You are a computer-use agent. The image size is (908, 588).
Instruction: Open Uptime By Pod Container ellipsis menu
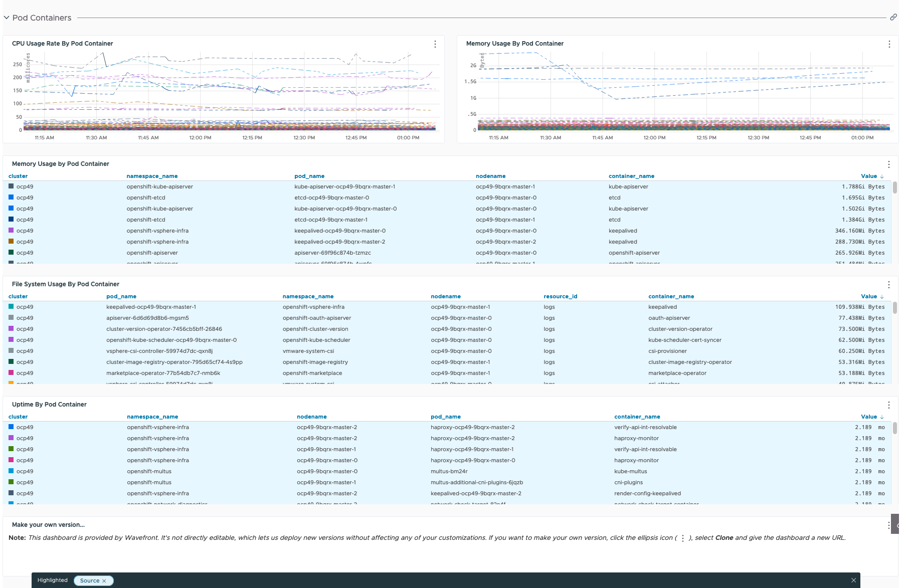click(889, 405)
